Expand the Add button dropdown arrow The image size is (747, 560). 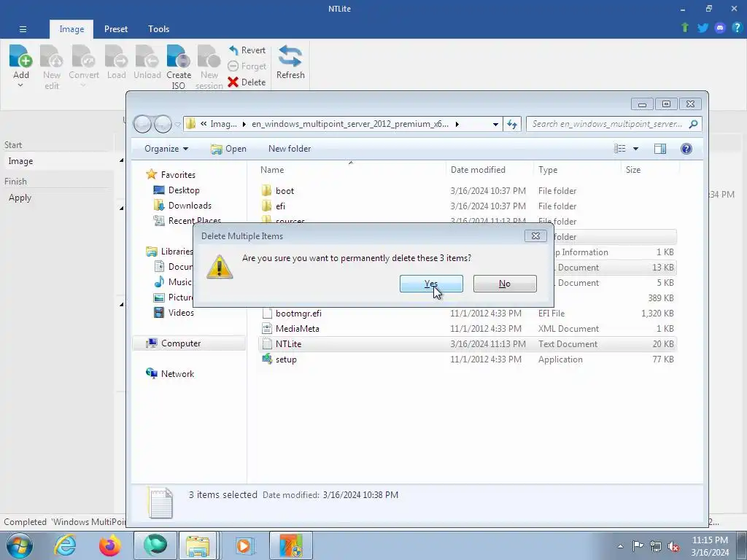(x=20, y=86)
